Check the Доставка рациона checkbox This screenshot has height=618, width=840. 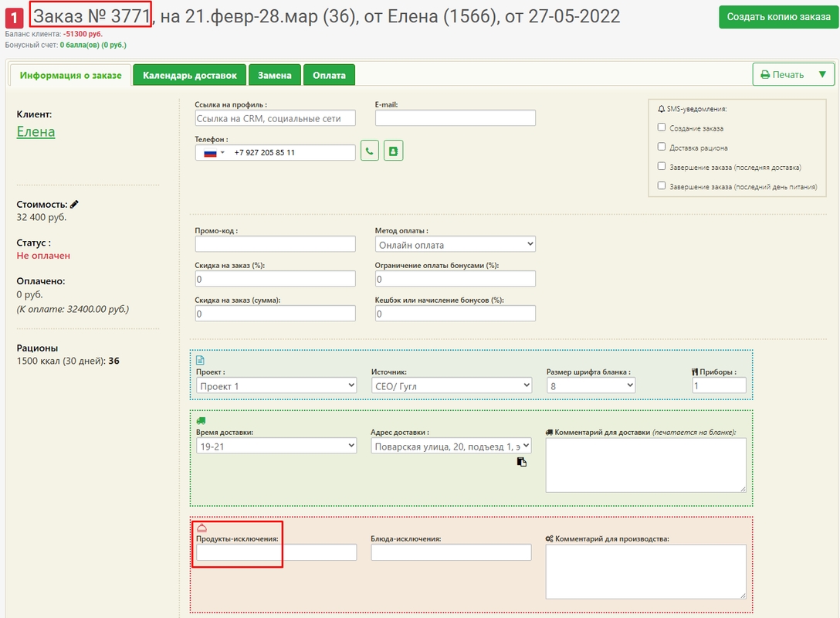[x=661, y=147]
